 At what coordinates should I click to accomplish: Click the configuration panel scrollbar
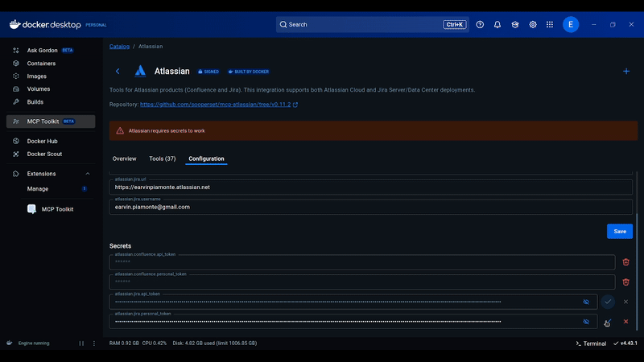pos(637,272)
